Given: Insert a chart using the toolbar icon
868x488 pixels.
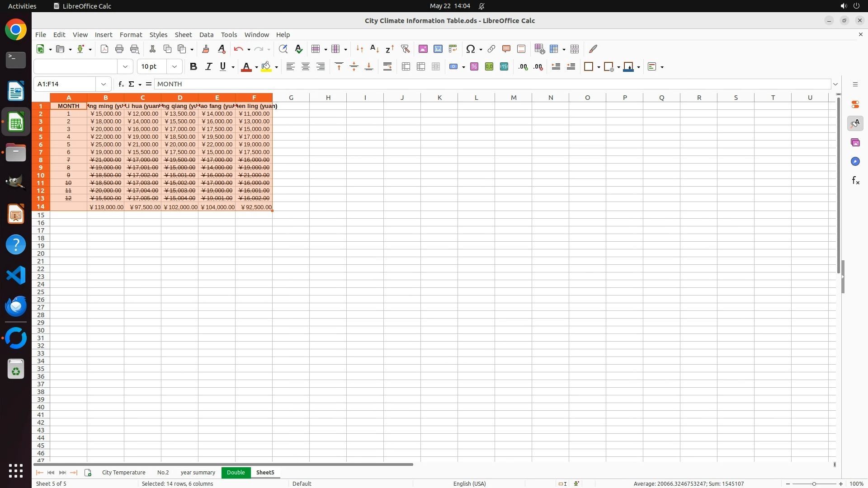Looking at the screenshot, I should 438,49.
